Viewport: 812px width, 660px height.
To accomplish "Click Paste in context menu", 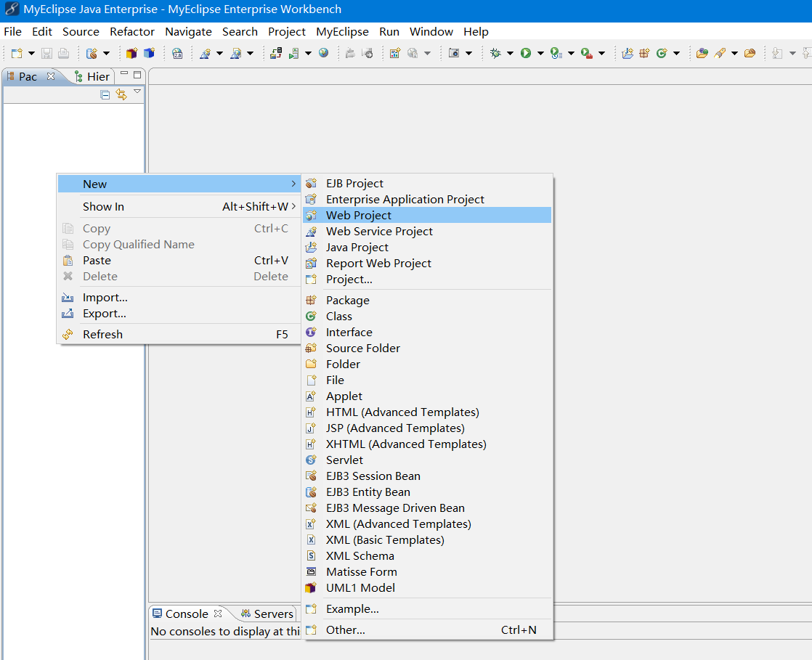I will [x=179, y=261].
